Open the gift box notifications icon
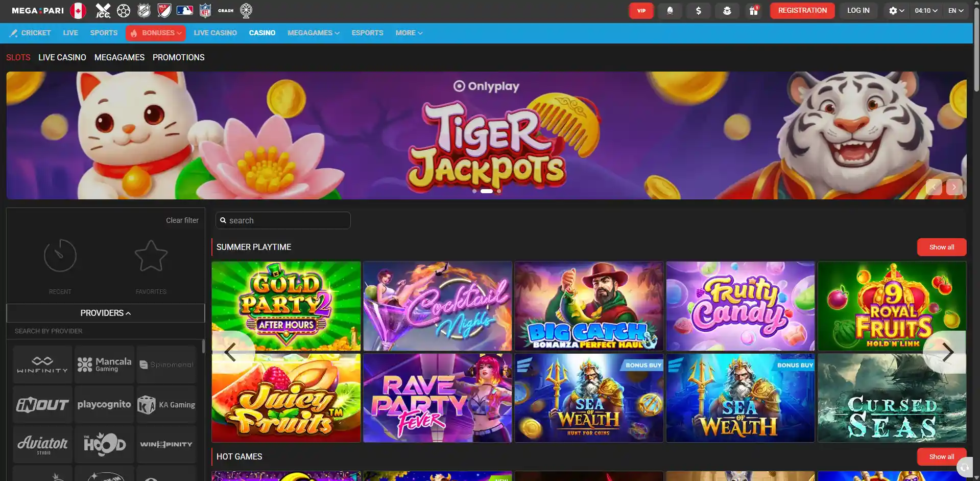 pyautogui.click(x=754, y=11)
